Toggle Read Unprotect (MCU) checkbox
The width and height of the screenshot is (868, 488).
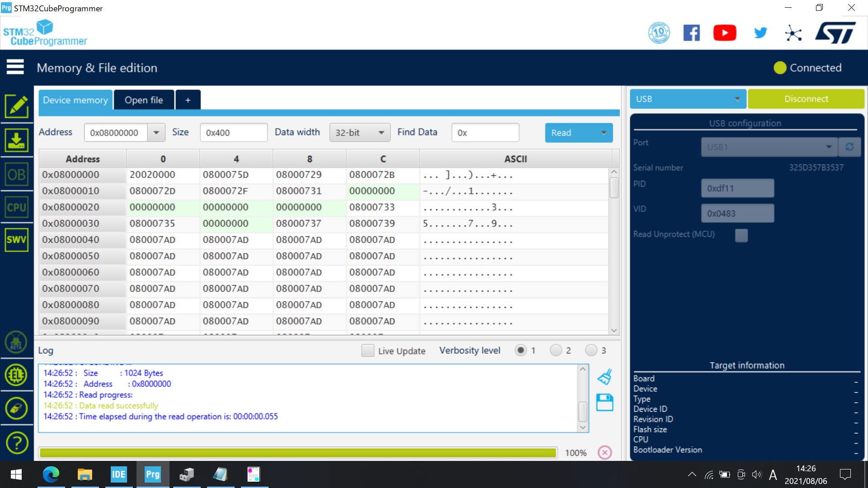tap(741, 235)
